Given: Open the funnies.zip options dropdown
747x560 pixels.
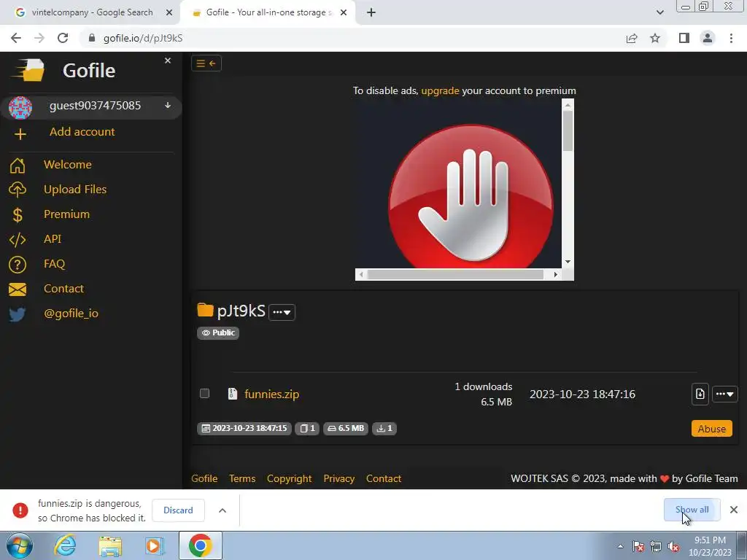Looking at the screenshot, I should pos(724,394).
